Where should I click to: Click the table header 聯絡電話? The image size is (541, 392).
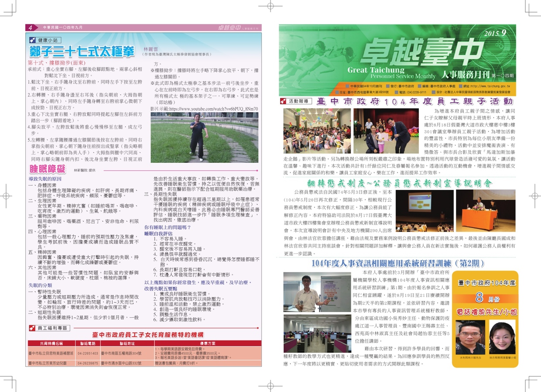[88, 344]
